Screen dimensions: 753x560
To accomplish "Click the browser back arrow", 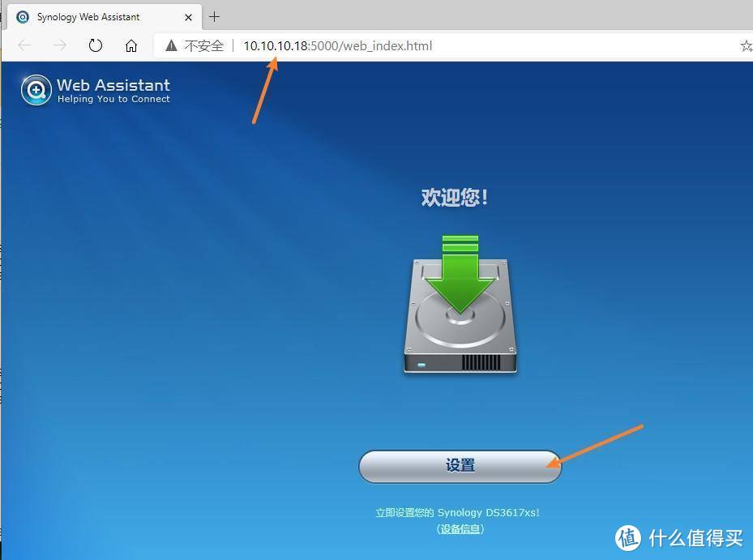I will [24, 45].
